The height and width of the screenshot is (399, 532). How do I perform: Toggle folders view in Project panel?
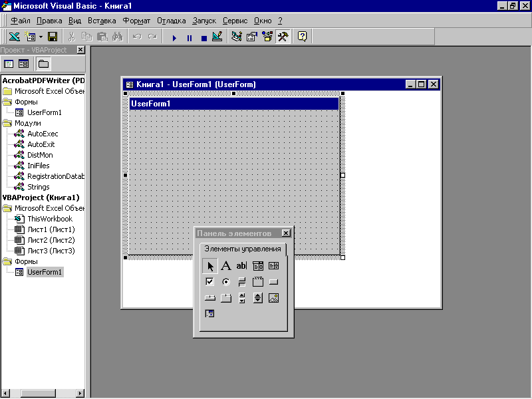pos(43,64)
